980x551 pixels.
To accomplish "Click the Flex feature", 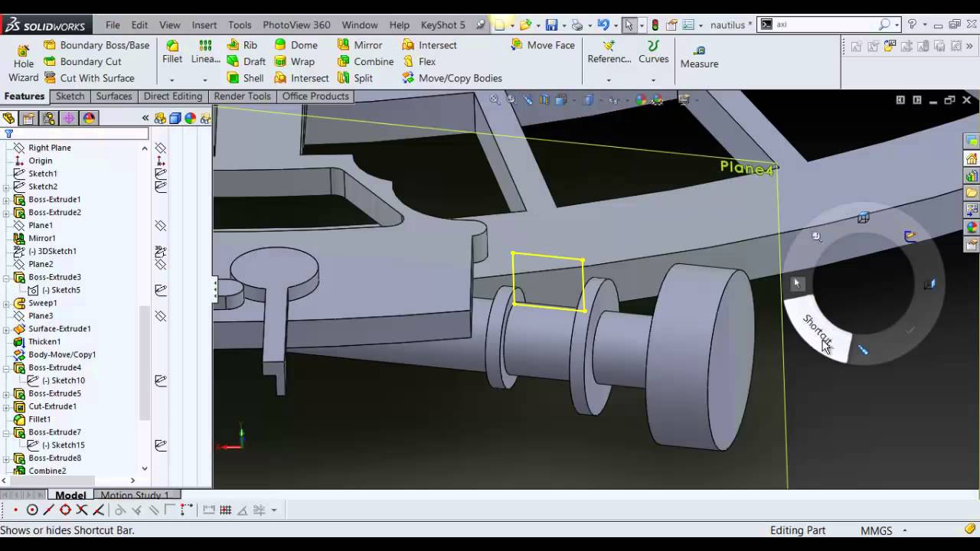I will pos(419,61).
